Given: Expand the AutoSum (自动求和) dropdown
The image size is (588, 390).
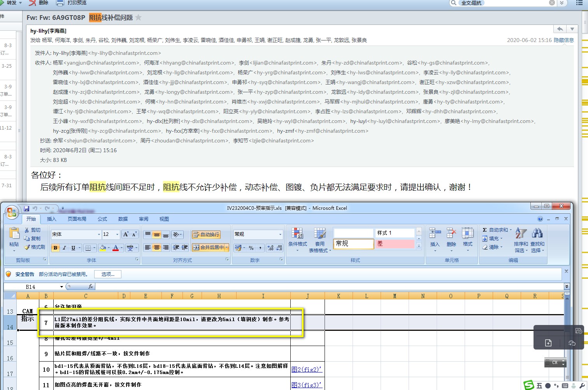Looking at the screenshot, I should point(511,230).
